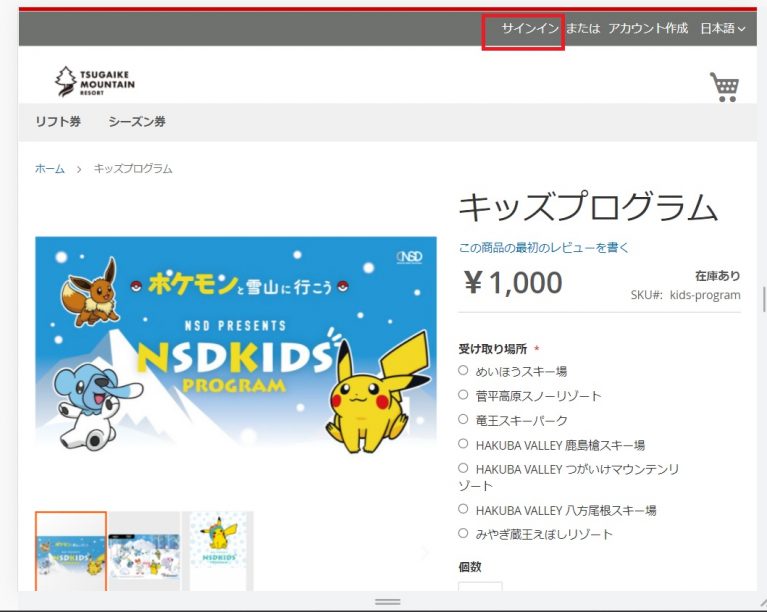Open the リフト券 menu item
Image resolution: width=767 pixels, height=612 pixels.
58,121
